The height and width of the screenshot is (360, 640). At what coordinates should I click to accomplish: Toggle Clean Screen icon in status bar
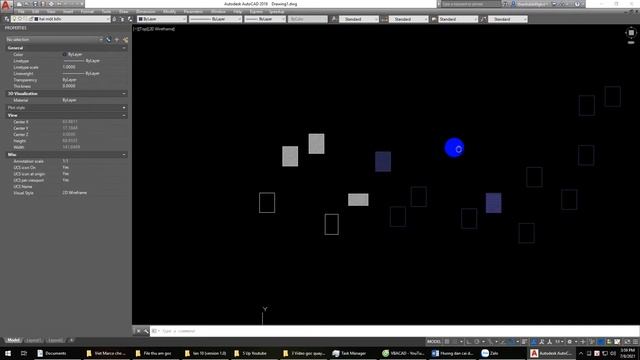coord(627,342)
